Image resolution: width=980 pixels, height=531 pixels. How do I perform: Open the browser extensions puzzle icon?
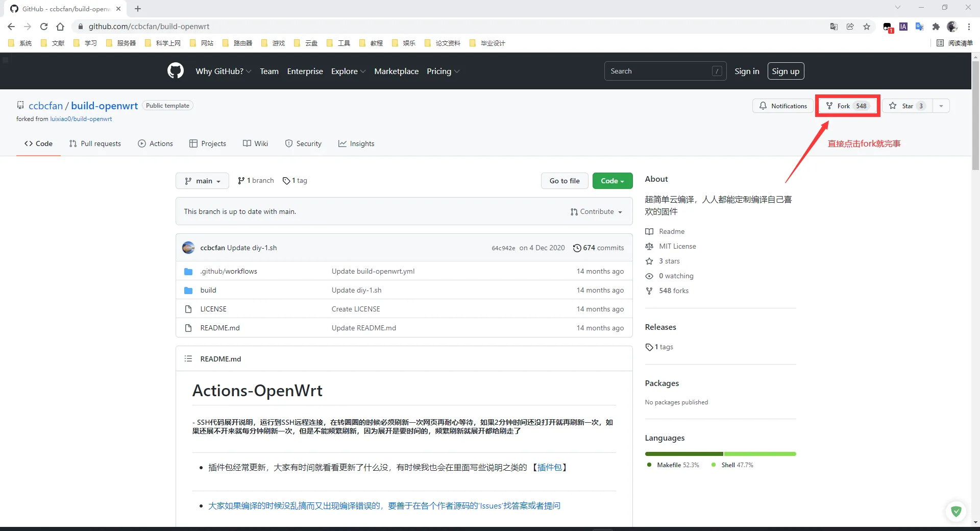tap(936, 27)
